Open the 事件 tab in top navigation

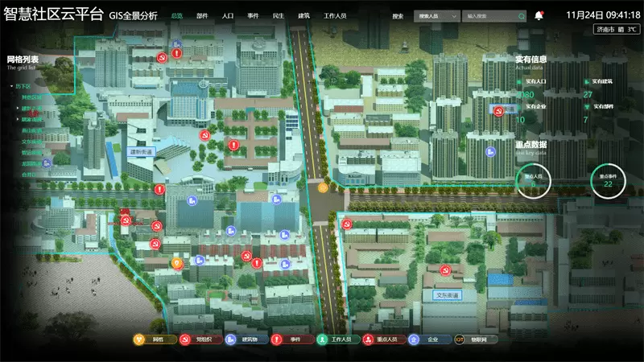tap(253, 16)
